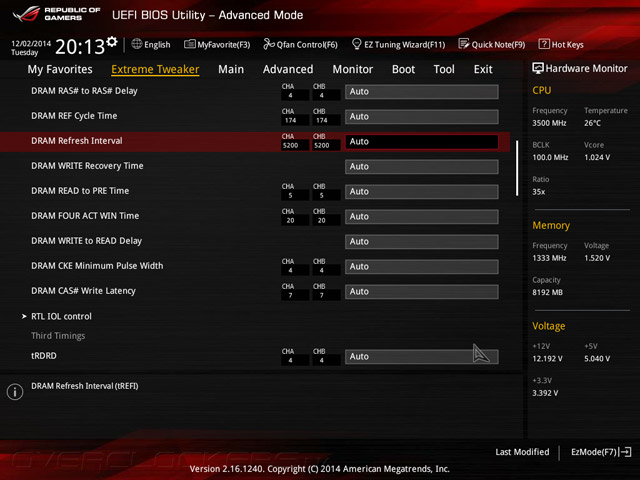Click the globe language icon
Screen dimensions: 640x480
pyautogui.click(x=137, y=44)
